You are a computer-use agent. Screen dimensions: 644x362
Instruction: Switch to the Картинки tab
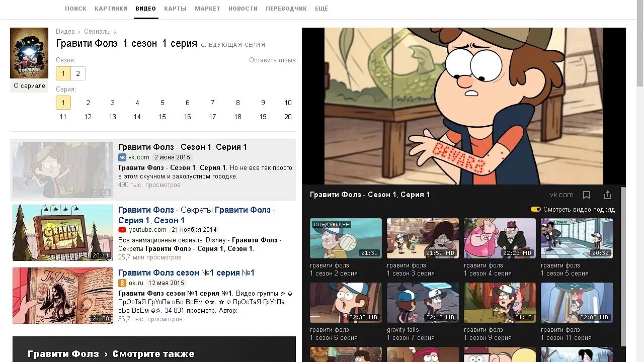[111, 9]
